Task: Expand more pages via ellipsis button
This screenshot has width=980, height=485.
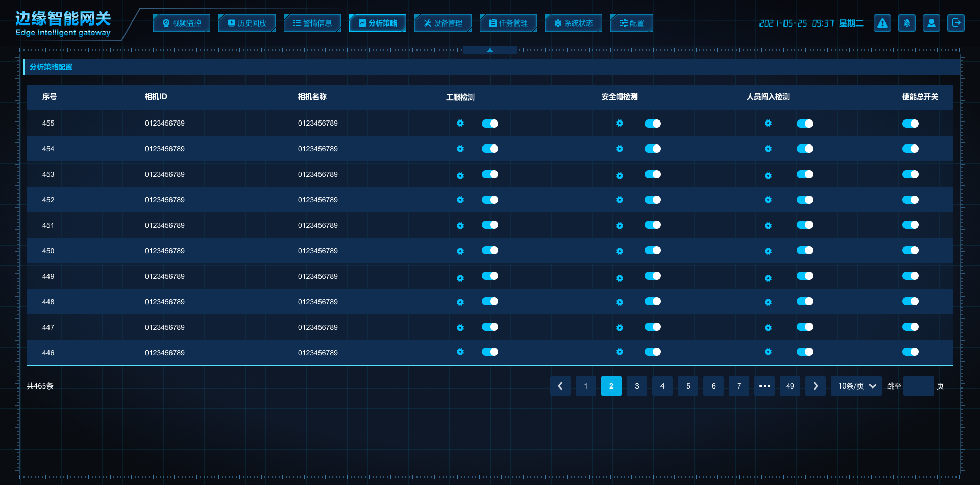Action: tap(764, 386)
